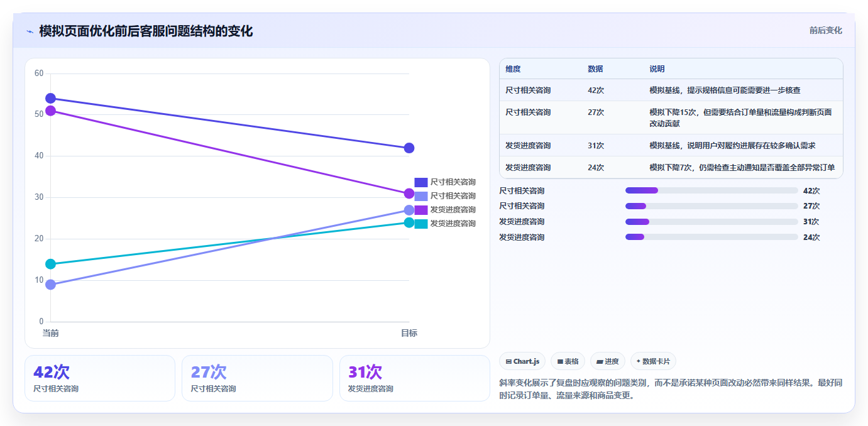Click the cyan data point above 当前
This screenshot has width=868, height=426.
click(51, 264)
